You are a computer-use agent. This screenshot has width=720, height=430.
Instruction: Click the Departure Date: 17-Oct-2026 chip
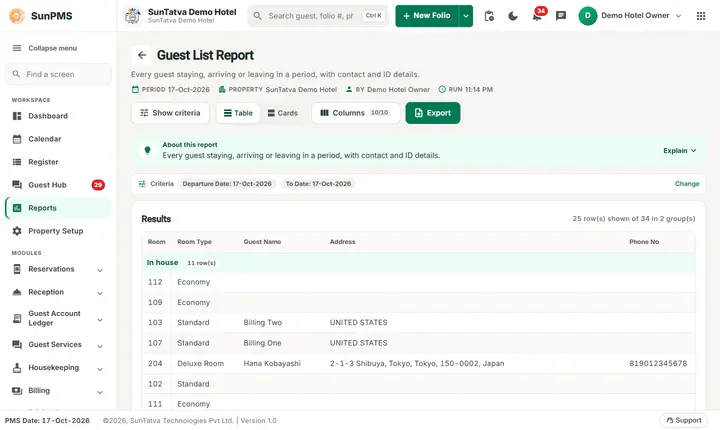click(x=227, y=184)
